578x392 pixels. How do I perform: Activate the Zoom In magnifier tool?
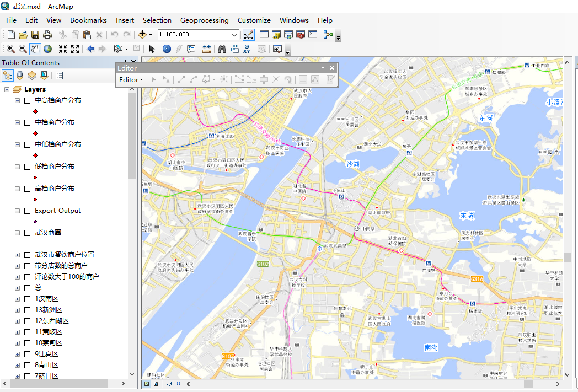pyautogui.click(x=10, y=49)
